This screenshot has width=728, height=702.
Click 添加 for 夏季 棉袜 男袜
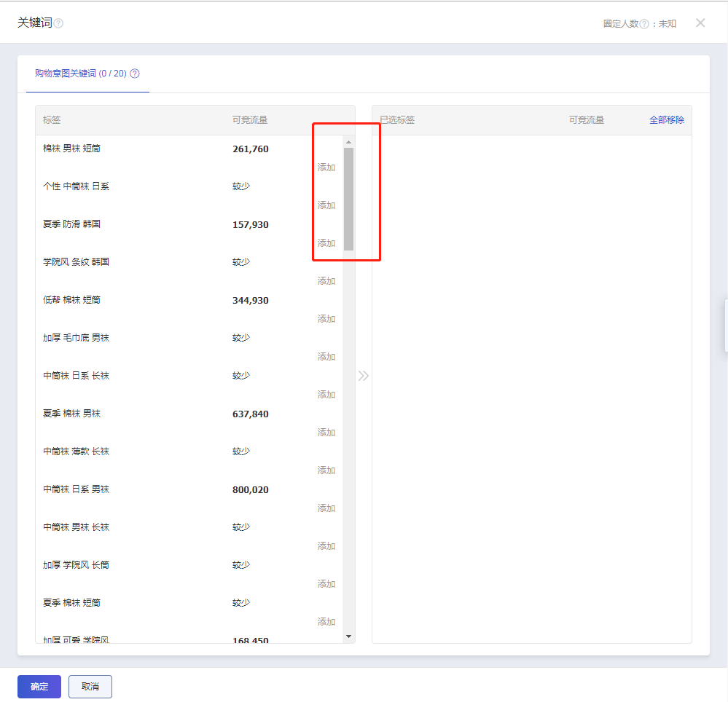[x=326, y=433]
